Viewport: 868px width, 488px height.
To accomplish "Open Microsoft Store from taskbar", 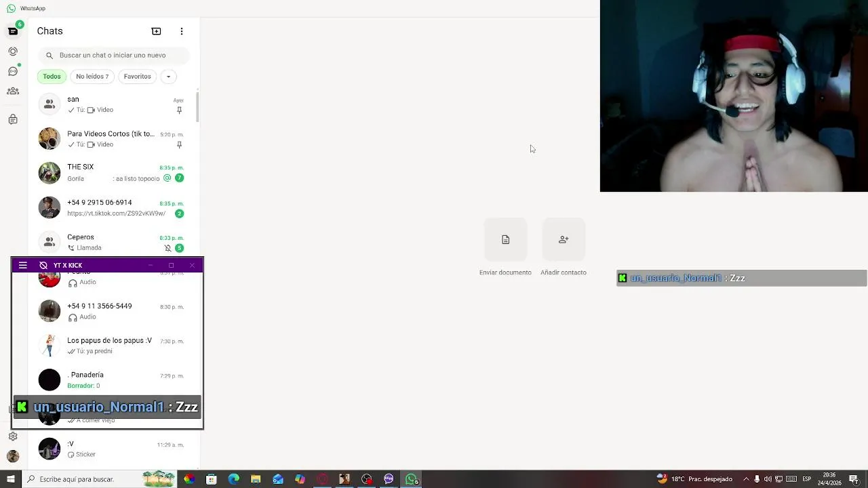I will (211, 479).
